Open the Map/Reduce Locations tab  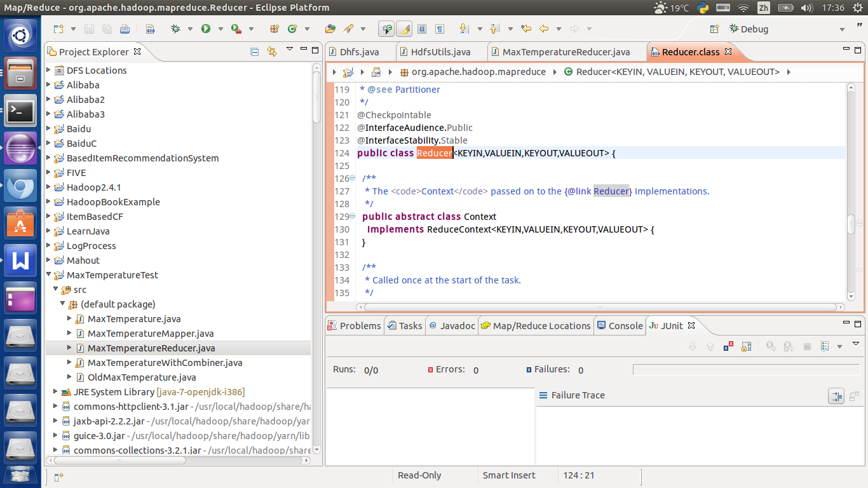[536, 326]
